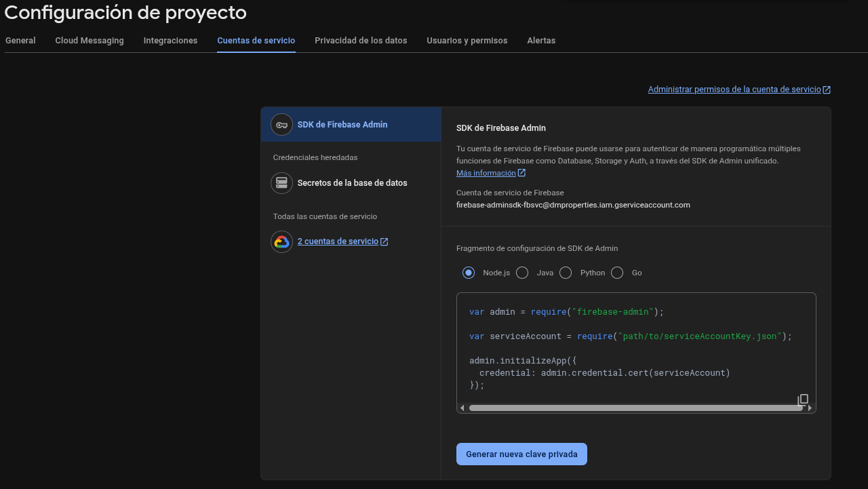Select the Cuentas de servicio tab

(256, 41)
